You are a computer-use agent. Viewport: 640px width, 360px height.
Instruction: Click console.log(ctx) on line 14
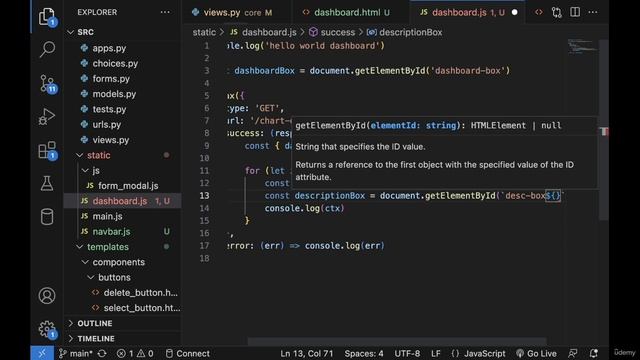pos(304,208)
